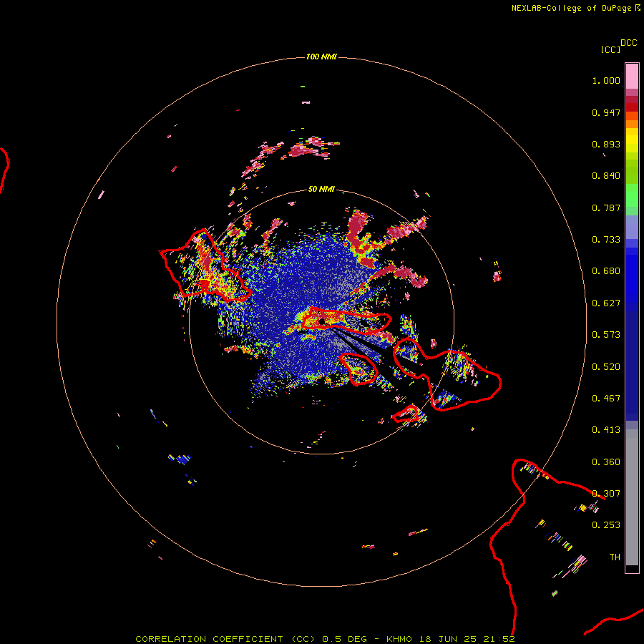Click the 0.360 scale value
This screenshot has width=644, height=644.
click(606, 462)
